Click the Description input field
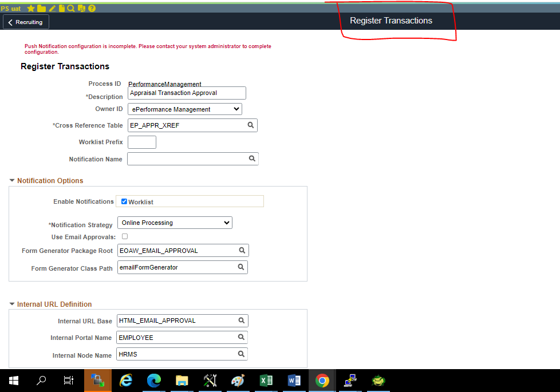The image size is (560, 392). tap(187, 93)
